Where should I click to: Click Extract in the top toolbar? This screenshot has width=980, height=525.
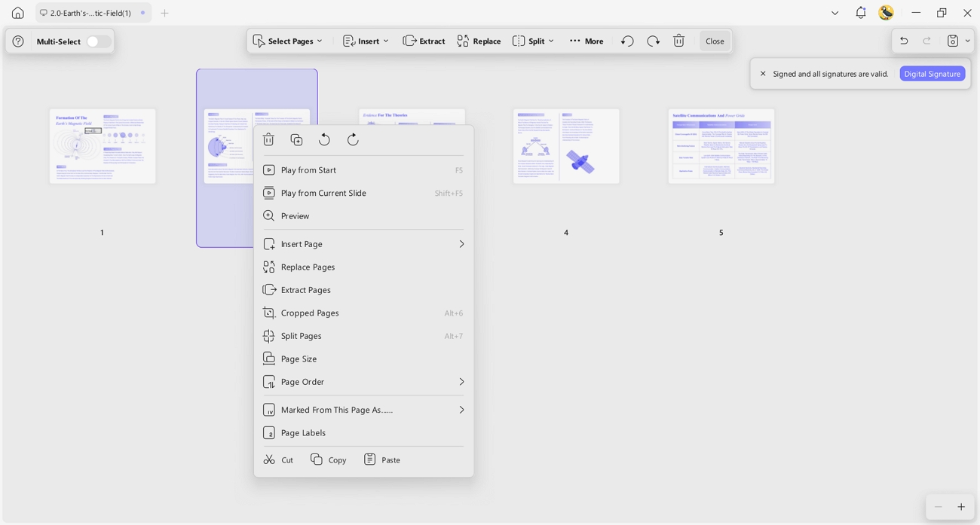point(424,41)
